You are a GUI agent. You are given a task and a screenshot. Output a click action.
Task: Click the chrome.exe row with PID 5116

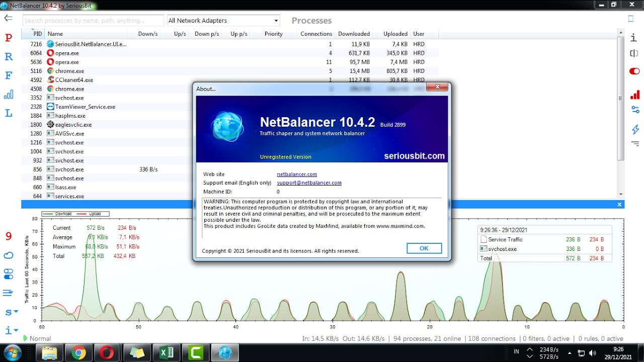(230, 71)
